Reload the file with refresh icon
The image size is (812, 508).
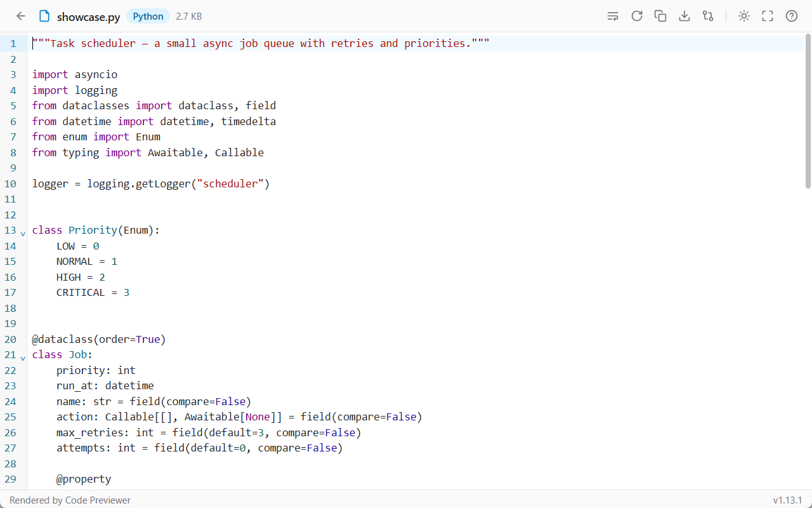click(x=637, y=17)
